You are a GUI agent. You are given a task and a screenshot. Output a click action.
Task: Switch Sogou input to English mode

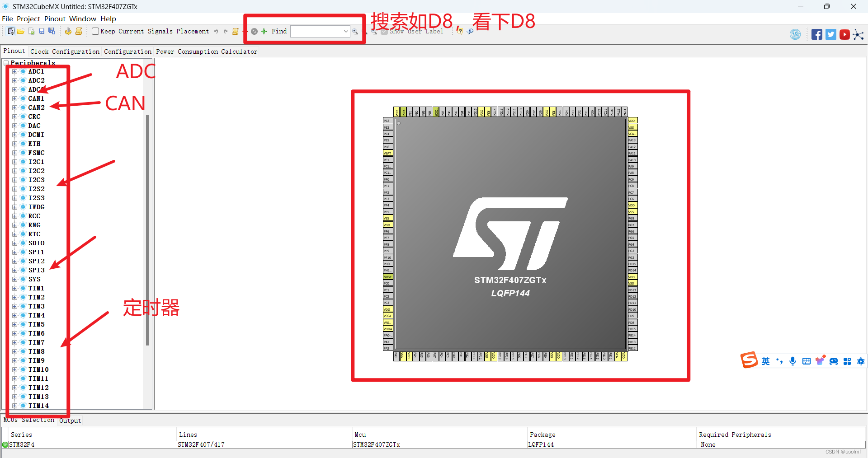766,361
